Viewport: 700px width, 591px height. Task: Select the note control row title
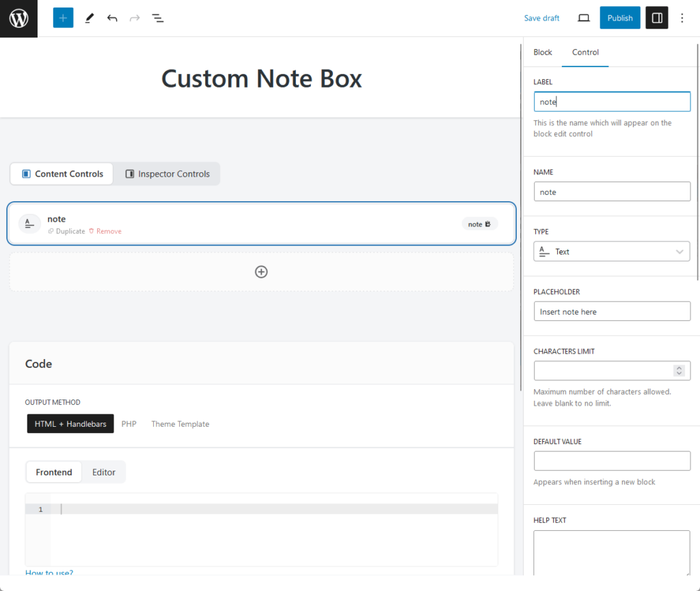[56, 219]
